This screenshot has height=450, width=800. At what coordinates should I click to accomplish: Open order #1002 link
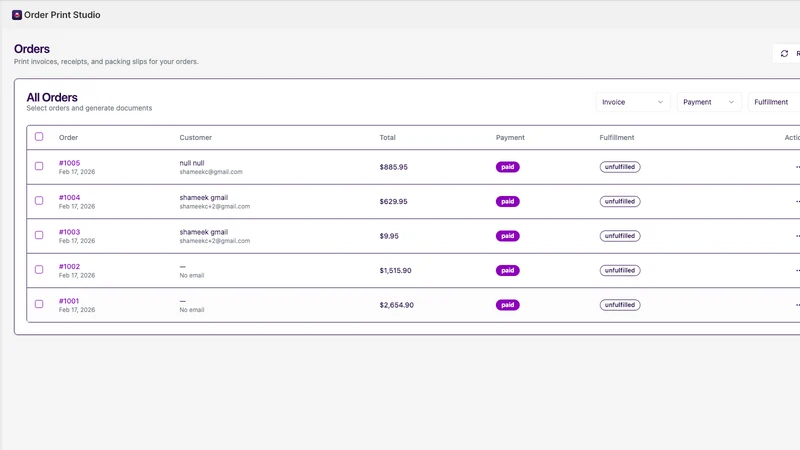(x=69, y=266)
